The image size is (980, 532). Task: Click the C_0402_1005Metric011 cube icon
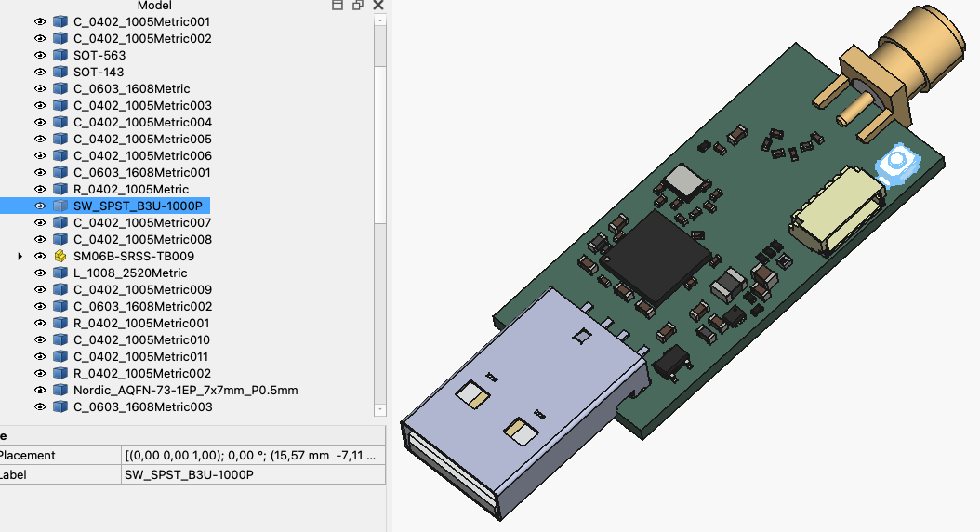(x=60, y=356)
